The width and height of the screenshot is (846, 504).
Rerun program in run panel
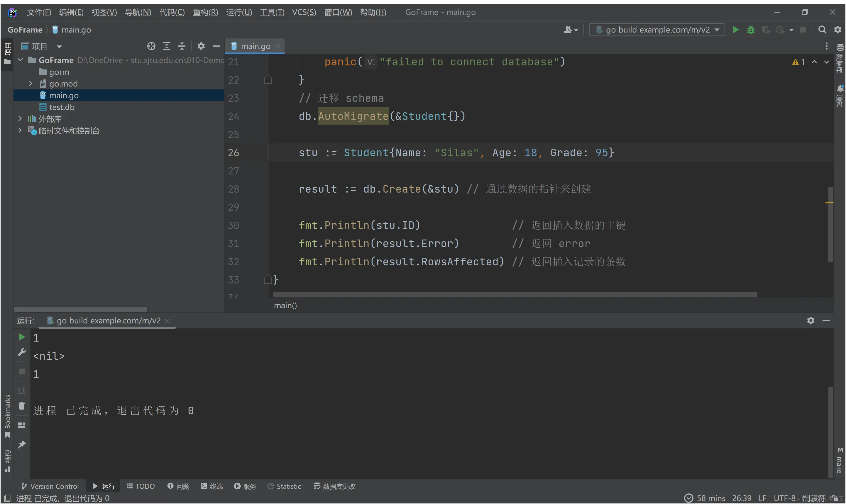click(x=22, y=337)
